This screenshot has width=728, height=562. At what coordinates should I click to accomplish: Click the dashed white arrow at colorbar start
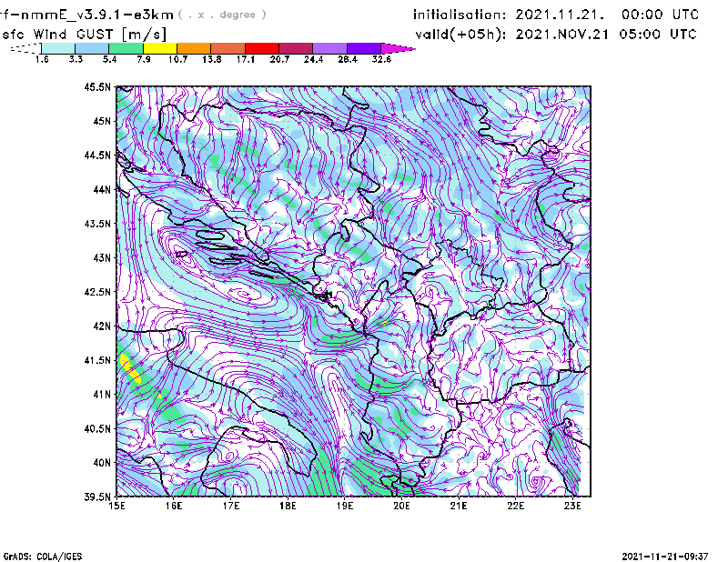(25, 48)
